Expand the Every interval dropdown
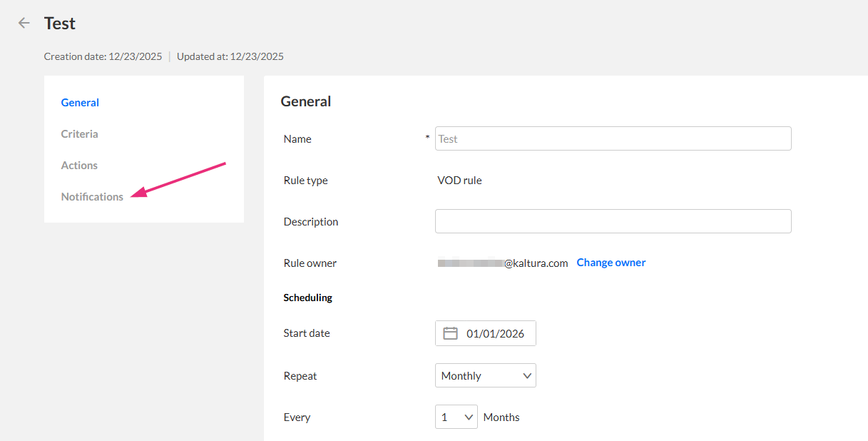This screenshot has width=868, height=441. click(456, 417)
